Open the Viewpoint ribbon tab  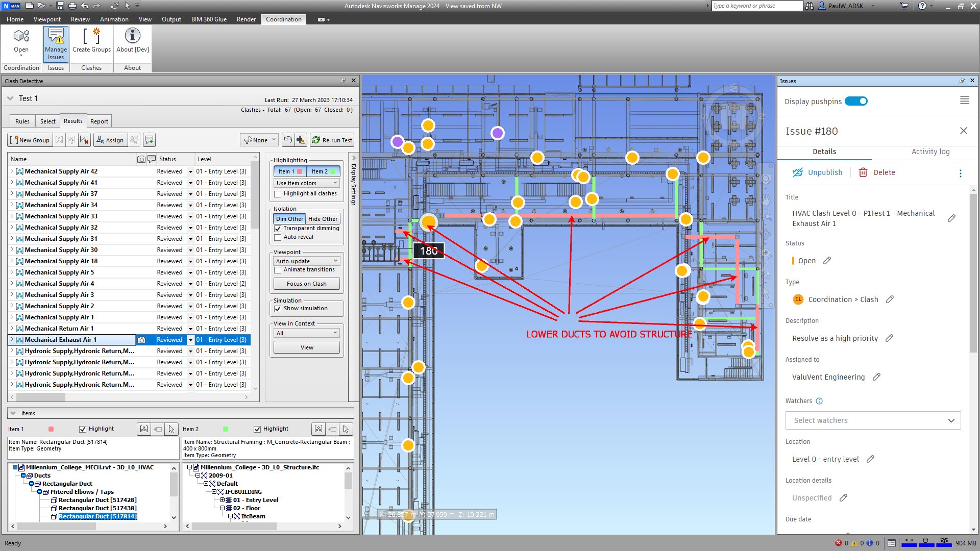[47, 19]
